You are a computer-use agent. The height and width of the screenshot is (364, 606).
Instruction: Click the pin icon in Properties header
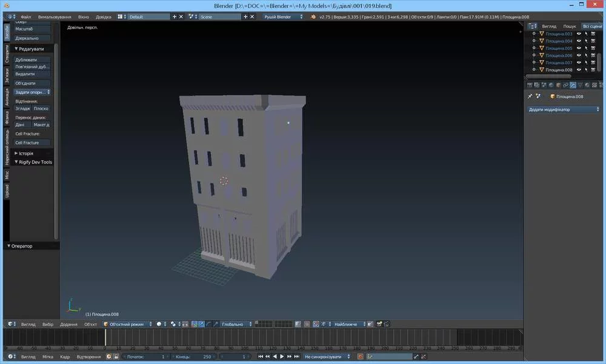pyautogui.click(x=530, y=96)
